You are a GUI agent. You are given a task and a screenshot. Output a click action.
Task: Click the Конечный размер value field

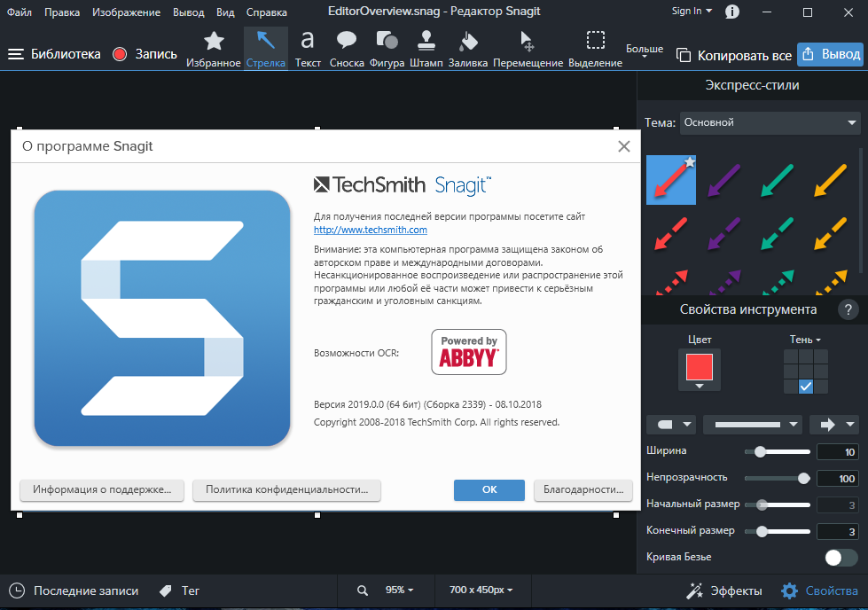coord(838,532)
